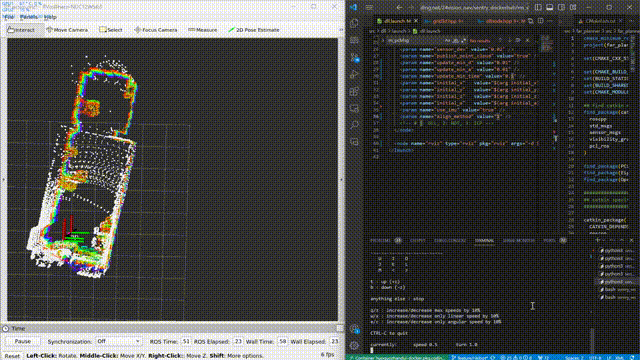Open Manage gear in activity bar

tap(354, 346)
